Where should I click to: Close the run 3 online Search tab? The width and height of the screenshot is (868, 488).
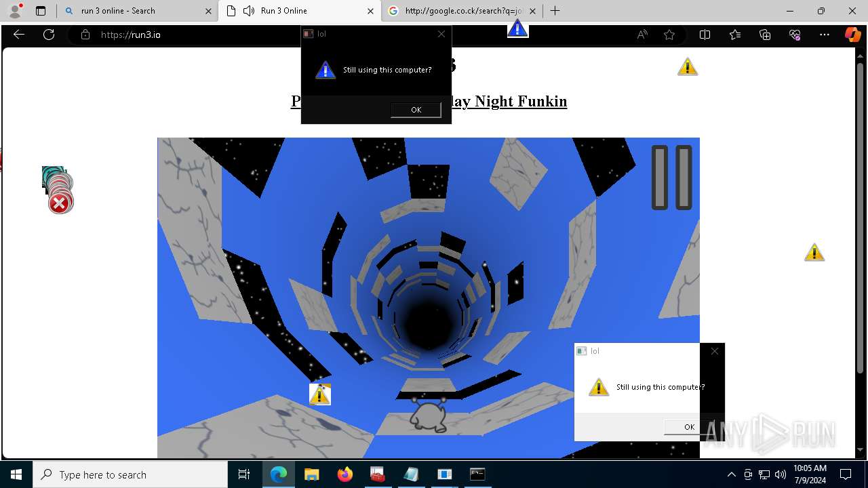coord(208,11)
